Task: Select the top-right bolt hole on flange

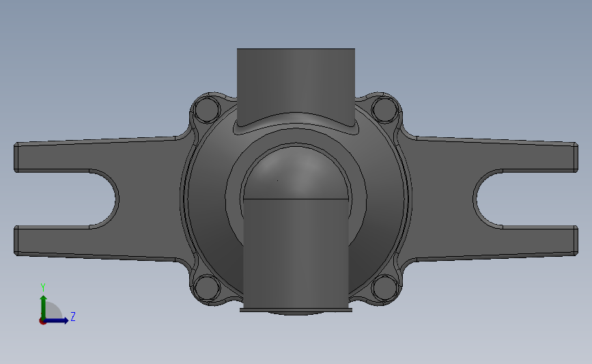Action: pyautogui.click(x=384, y=109)
